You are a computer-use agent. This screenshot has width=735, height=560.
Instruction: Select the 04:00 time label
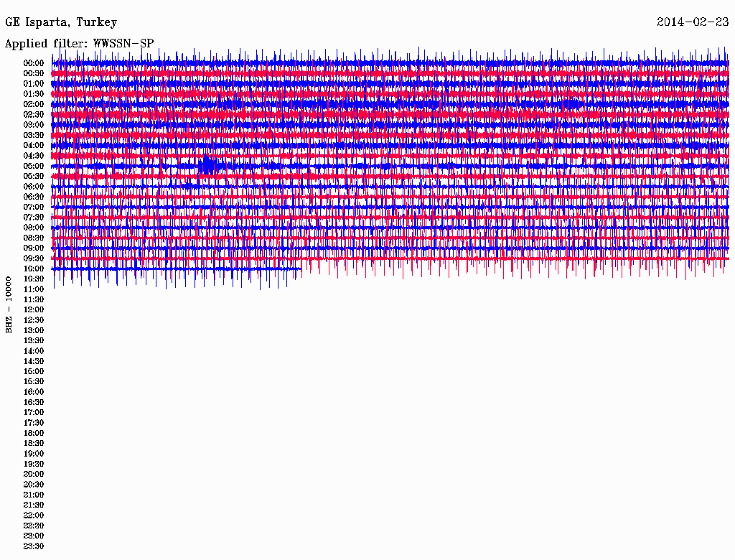click(x=34, y=146)
